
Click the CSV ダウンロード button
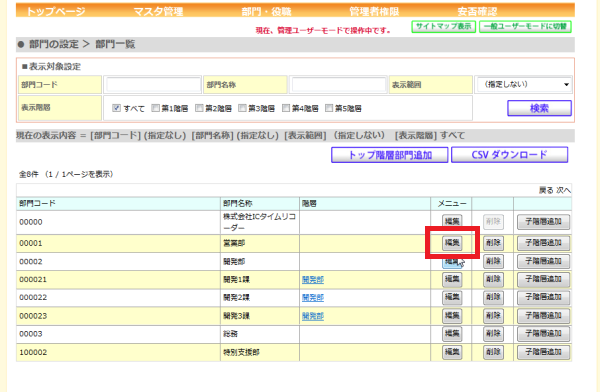[x=509, y=155]
